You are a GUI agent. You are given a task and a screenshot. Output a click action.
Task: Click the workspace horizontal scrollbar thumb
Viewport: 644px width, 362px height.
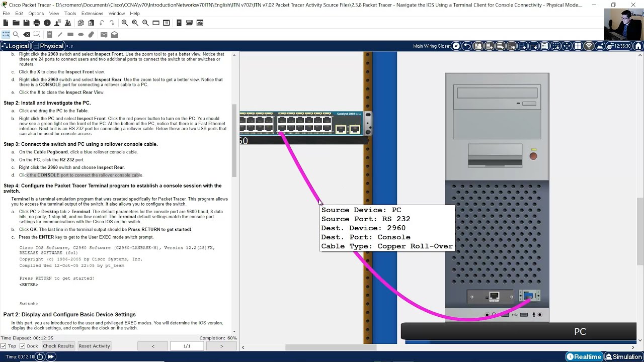(x=331, y=347)
